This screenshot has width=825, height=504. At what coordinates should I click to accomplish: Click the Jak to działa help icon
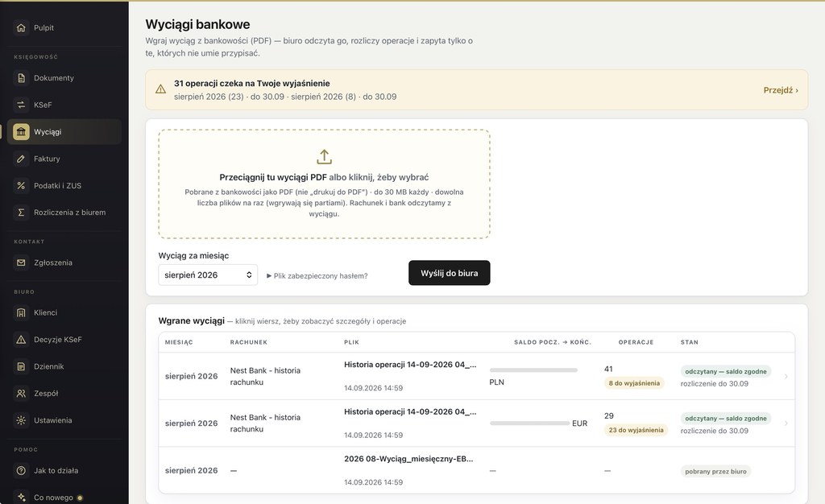coord(21,470)
